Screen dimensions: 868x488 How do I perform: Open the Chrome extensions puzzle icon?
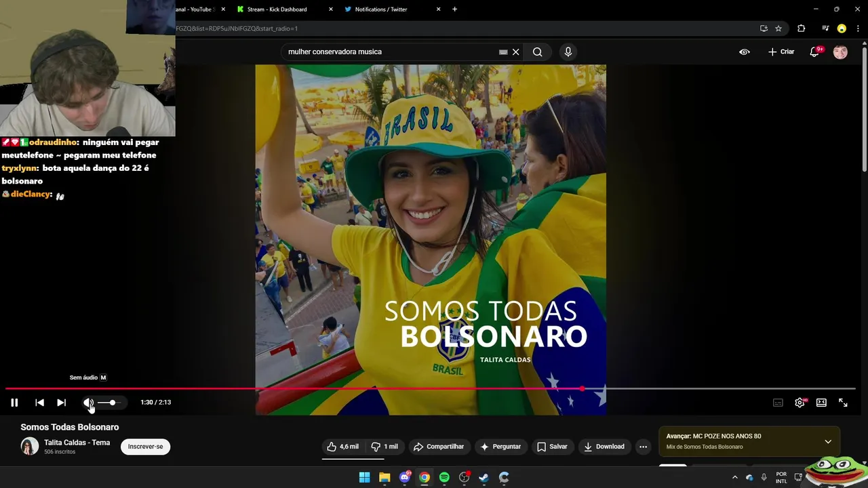click(802, 28)
